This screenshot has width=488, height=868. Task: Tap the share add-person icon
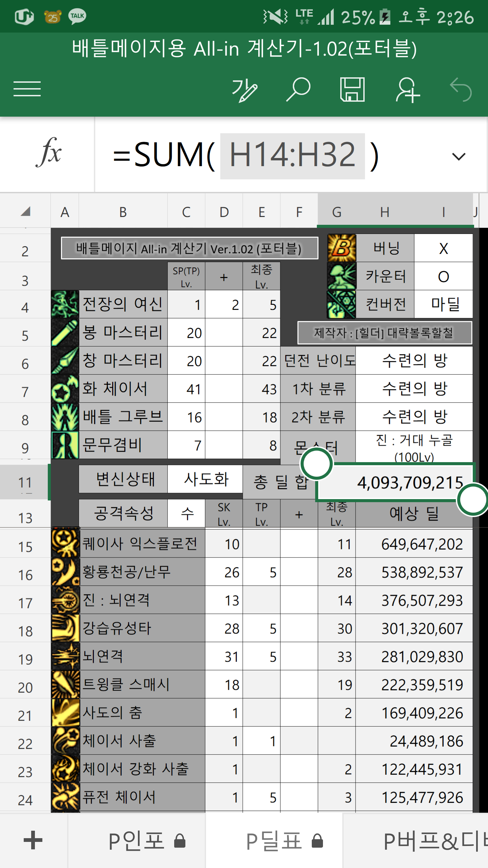click(x=407, y=90)
